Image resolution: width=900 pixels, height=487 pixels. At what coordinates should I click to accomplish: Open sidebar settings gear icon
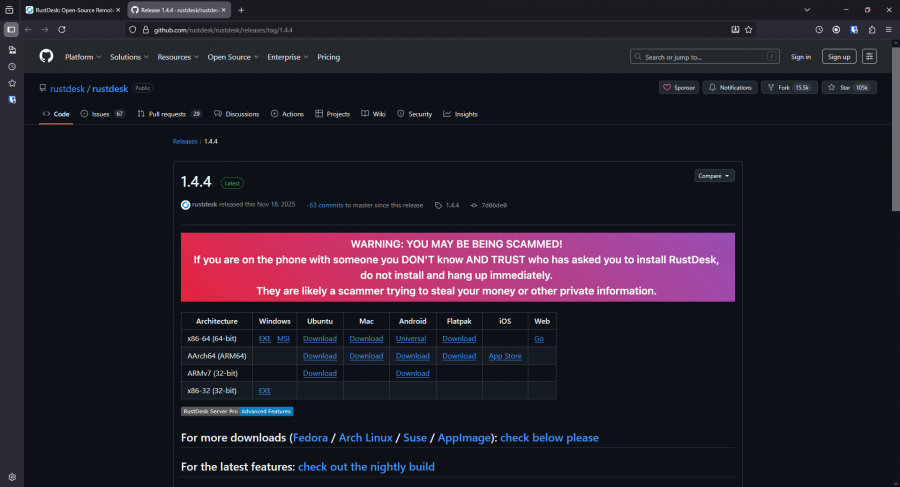[12, 477]
